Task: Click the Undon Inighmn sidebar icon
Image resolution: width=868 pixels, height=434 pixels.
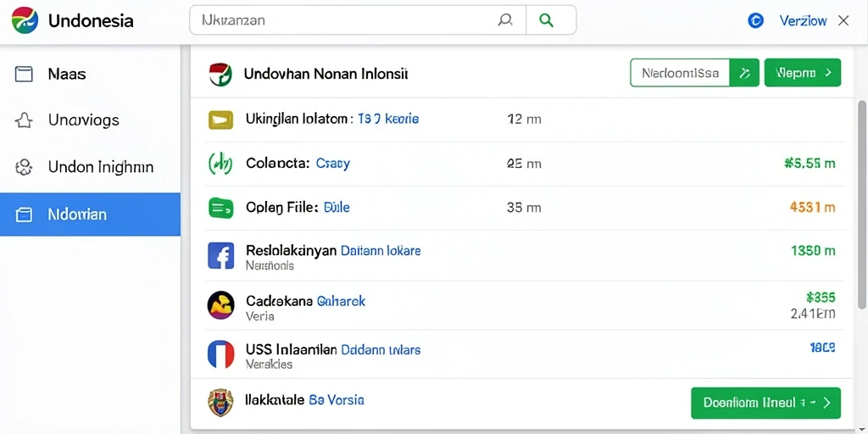Action: (x=24, y=167)
